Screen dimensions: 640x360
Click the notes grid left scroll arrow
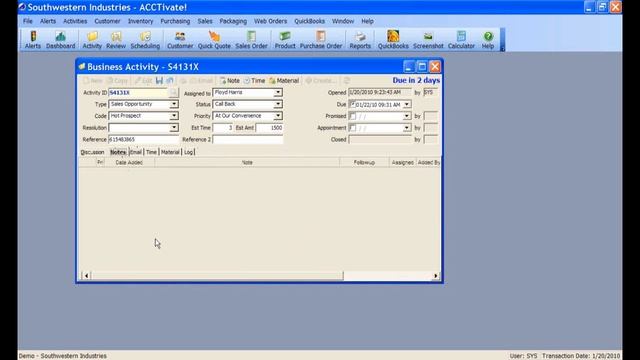coord(86,276)
